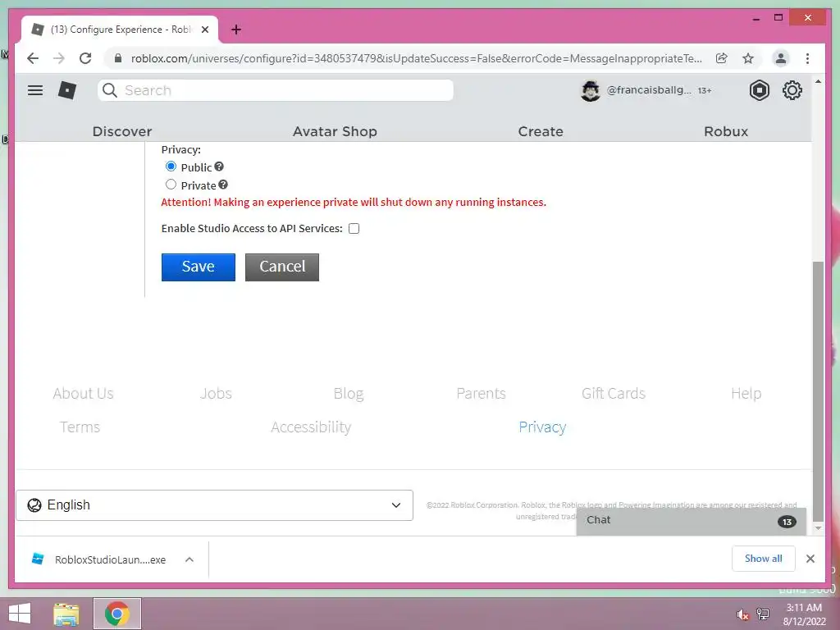Open the Roblox hamburger navigation menu
This screenshot has width=840, height=630.
(x=35, y=90)
